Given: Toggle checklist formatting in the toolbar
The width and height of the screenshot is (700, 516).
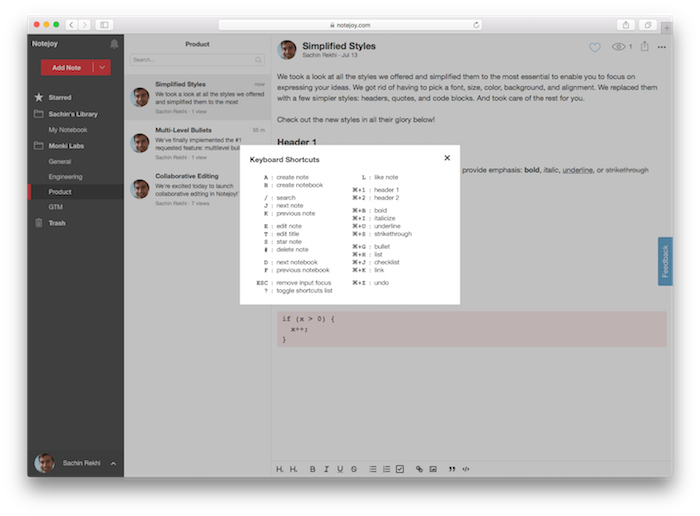Looking at the screenshot, I should 400,468.
